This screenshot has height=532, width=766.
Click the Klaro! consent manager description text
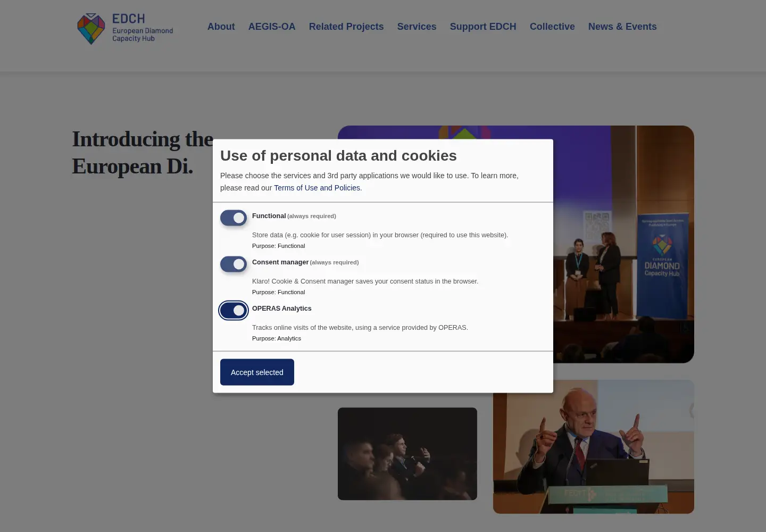(x=365, y=281)
